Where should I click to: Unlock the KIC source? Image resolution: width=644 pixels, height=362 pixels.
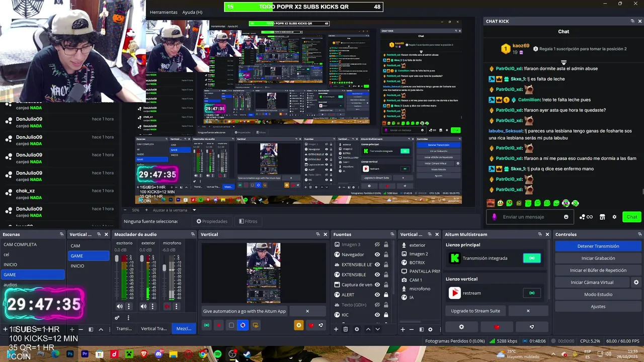click(386, 315)
